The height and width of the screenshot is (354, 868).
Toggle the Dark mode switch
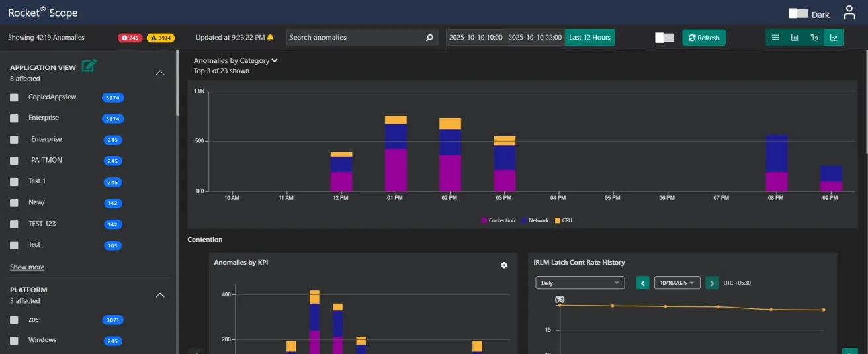799,13
